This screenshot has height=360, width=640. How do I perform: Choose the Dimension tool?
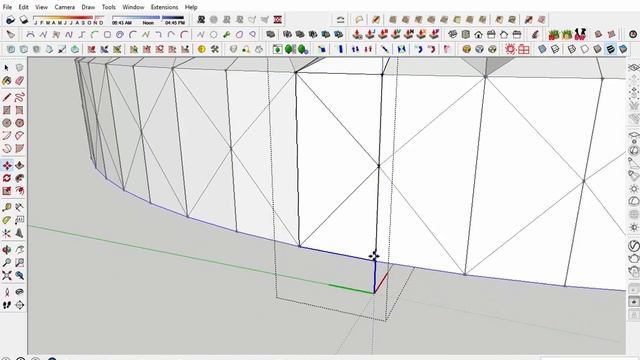coord(19,207)
